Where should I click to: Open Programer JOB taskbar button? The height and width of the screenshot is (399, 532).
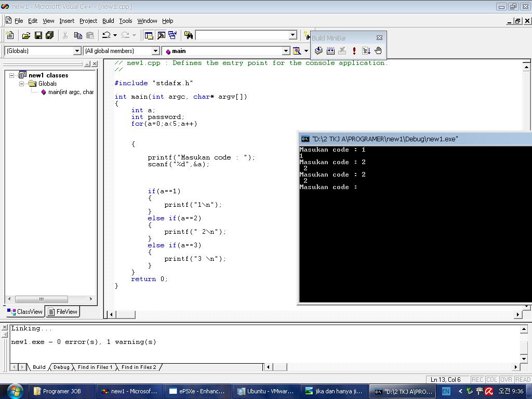[x=61, y=391]
